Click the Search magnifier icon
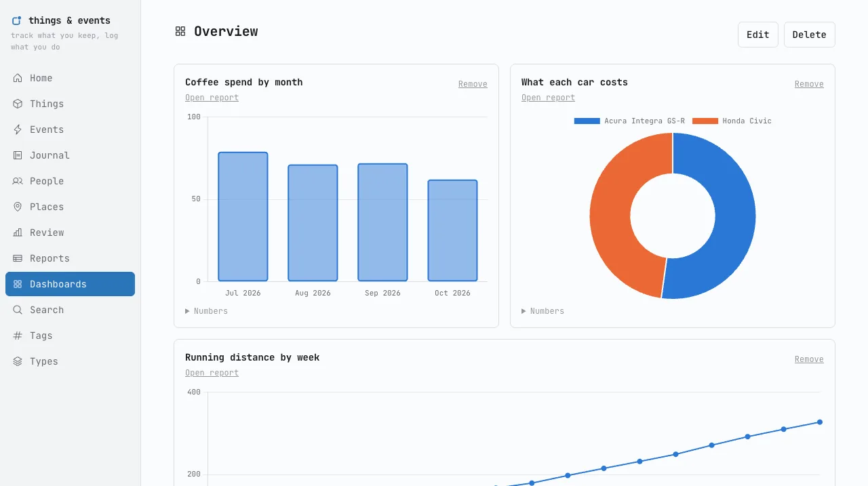The height and width of the screenshot is (486, 868). tap(18, 310)
